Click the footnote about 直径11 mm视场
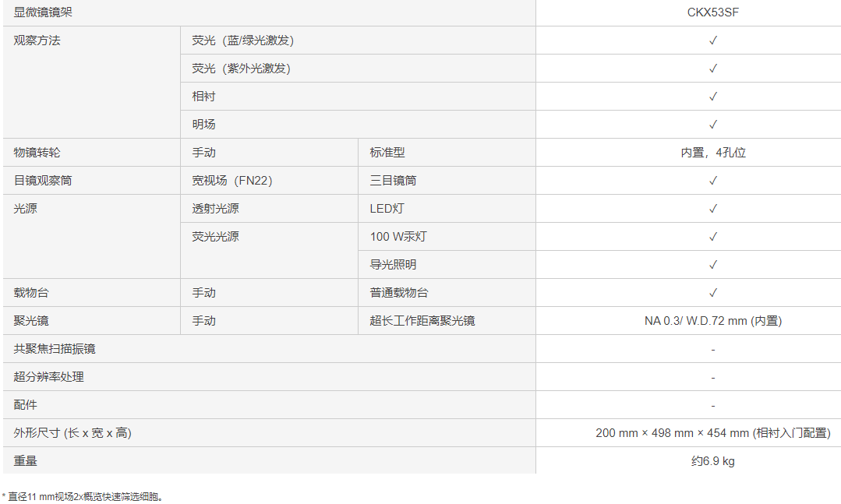The image size is (841, 504). pyautogui.click(x=83, y=496)
